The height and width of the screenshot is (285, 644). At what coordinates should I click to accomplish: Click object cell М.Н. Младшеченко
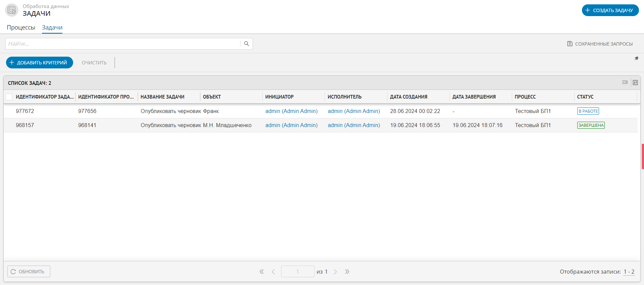coord(227,125)
